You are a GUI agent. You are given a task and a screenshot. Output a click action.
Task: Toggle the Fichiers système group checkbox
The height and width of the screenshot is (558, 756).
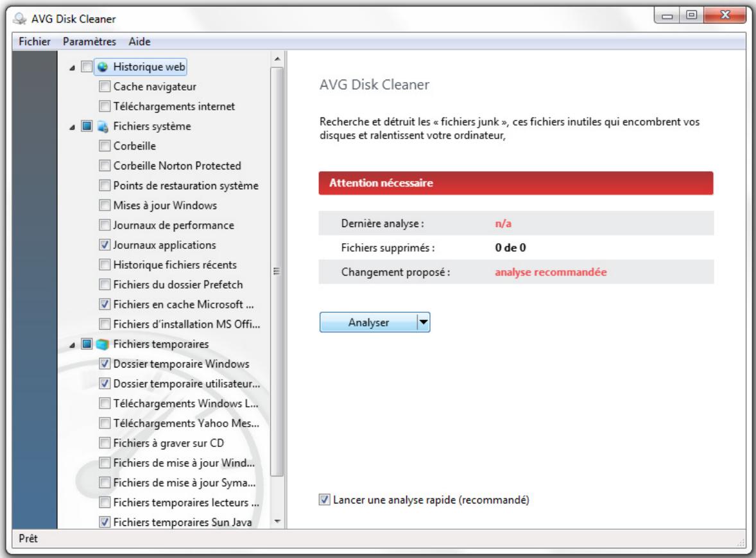[87, 126]
